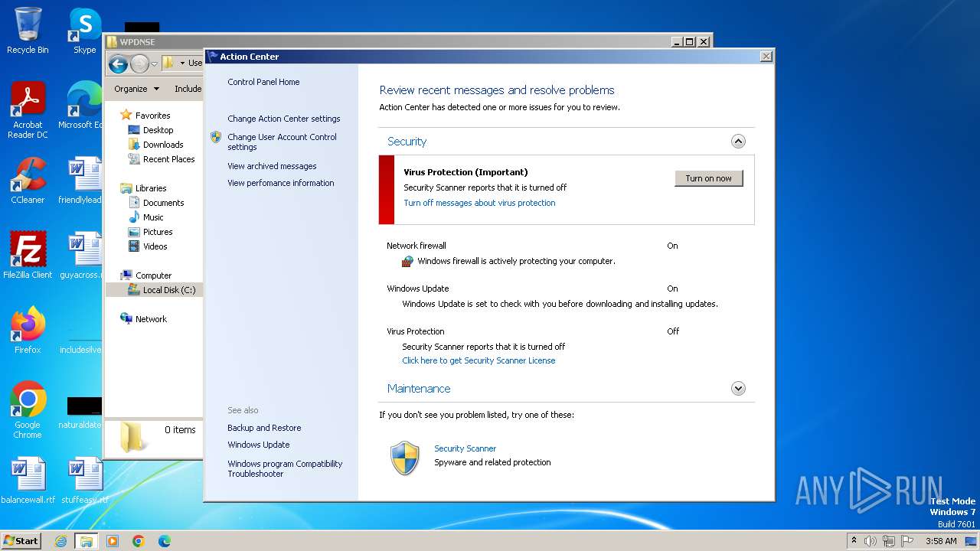
Task: Click Turn on now button
Action: pos(709,178)
